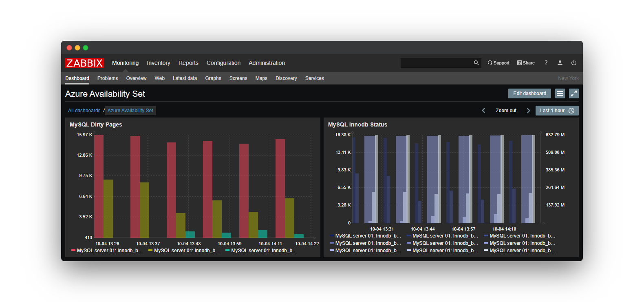Click the search magnifier icon
The image size is (644, 302).
coord(476,63)
